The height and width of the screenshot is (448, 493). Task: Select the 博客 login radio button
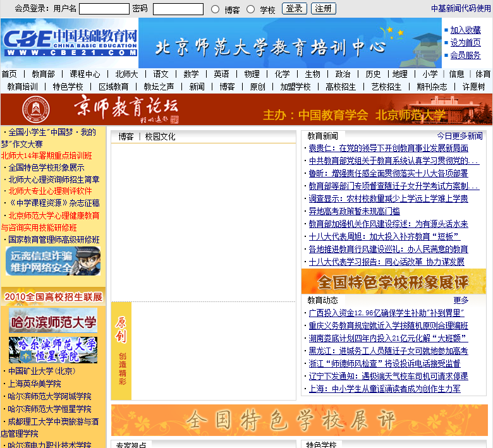pos(215,9)
